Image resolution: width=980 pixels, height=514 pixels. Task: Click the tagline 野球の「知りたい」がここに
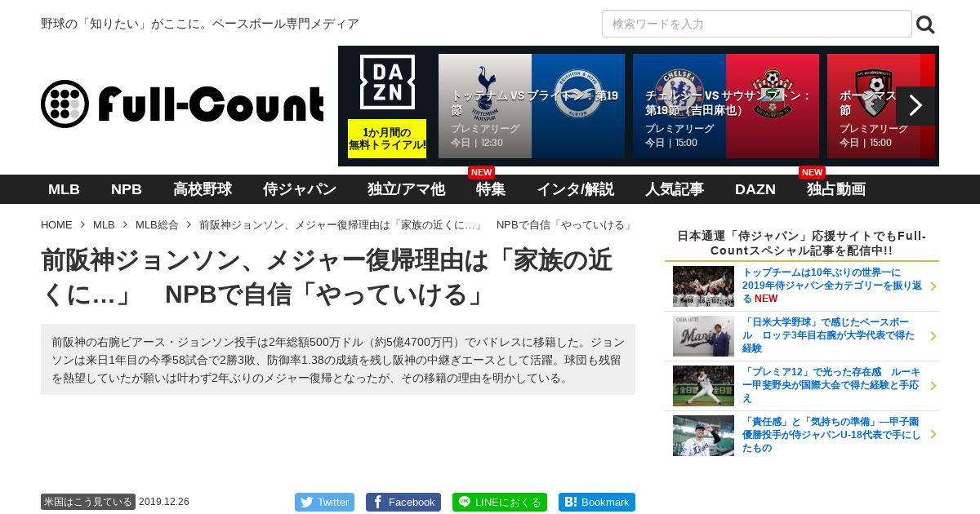click(x=200, y=24)
